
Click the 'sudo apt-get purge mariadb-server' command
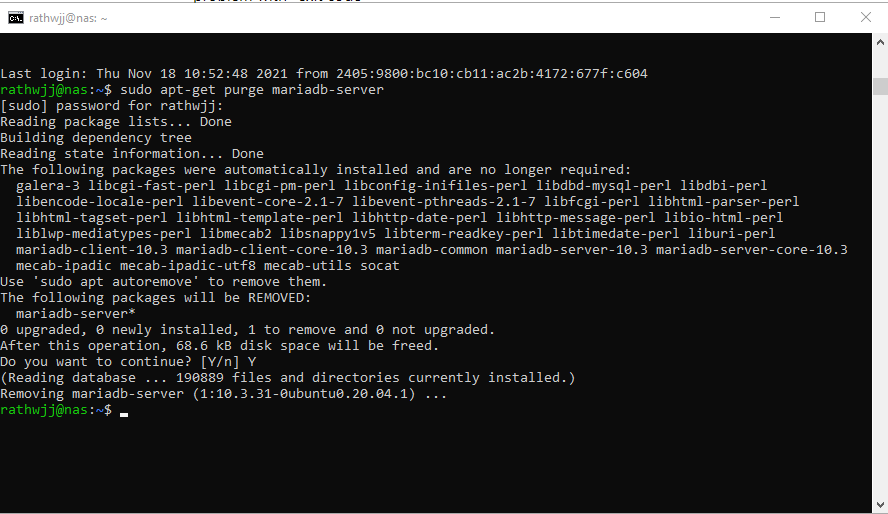[251, 90]
